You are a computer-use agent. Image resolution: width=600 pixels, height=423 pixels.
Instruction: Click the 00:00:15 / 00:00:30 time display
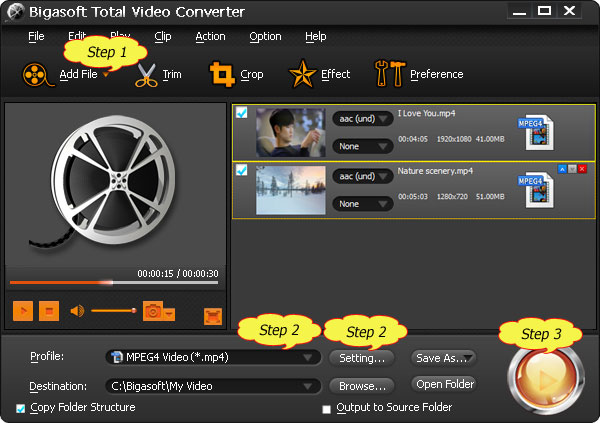pos(178,274)
